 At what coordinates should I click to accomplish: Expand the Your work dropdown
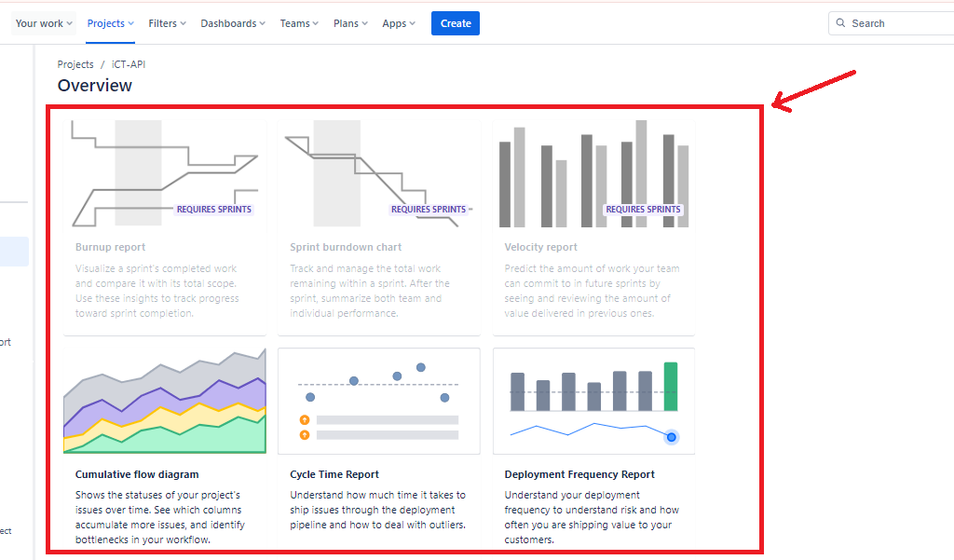pyautogui.click(x=44, y=23)
